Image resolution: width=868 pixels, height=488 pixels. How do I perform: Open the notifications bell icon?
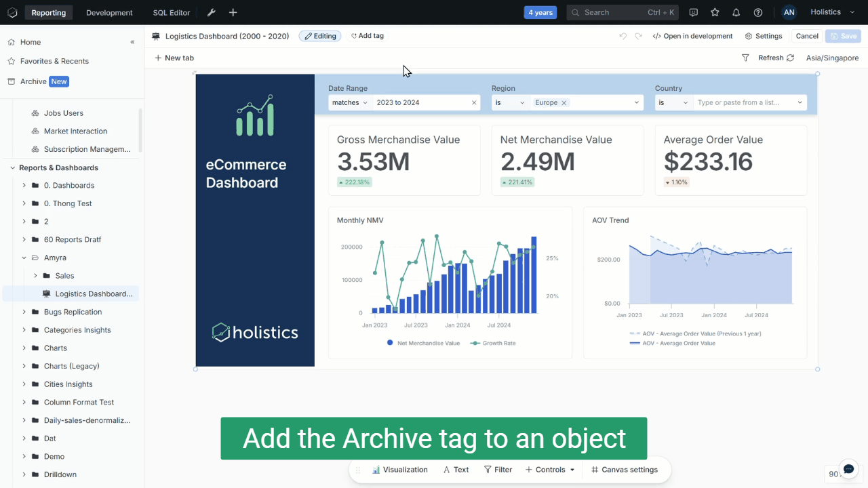coord(736,13)
